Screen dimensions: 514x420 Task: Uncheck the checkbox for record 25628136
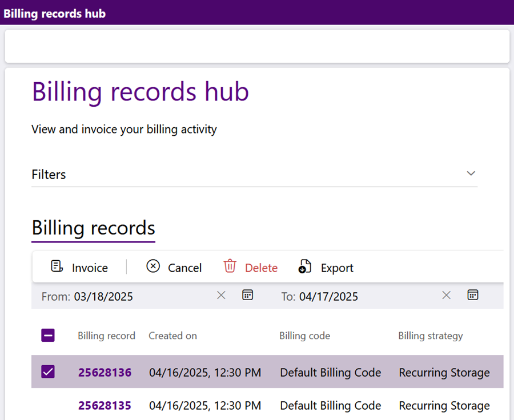pyautogui.click(x=48, y=372)
